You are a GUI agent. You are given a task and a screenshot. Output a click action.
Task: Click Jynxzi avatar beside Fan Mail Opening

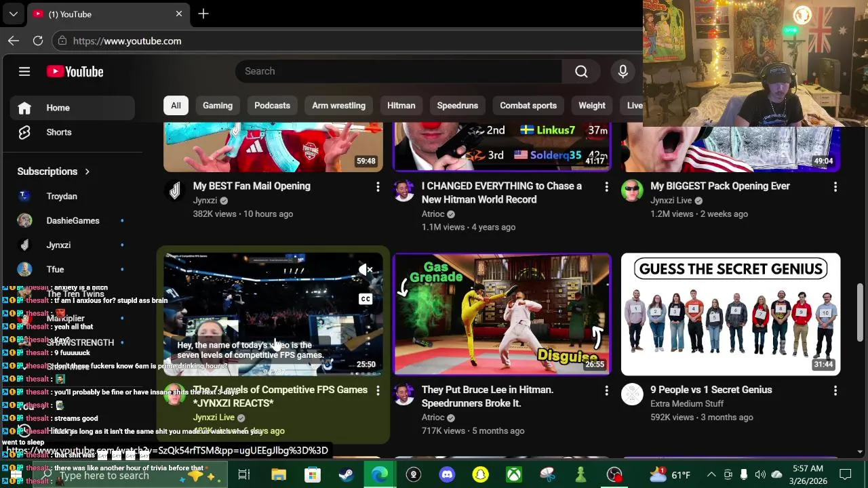175,190
